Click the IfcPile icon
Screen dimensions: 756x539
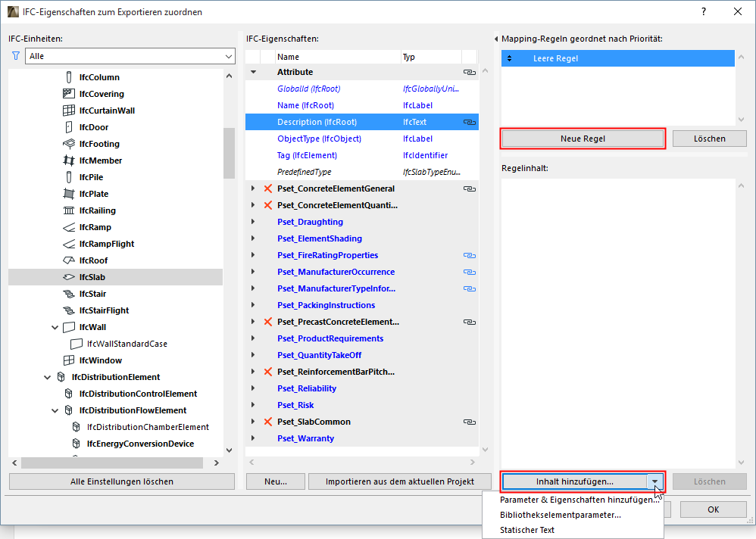(69, 177)
